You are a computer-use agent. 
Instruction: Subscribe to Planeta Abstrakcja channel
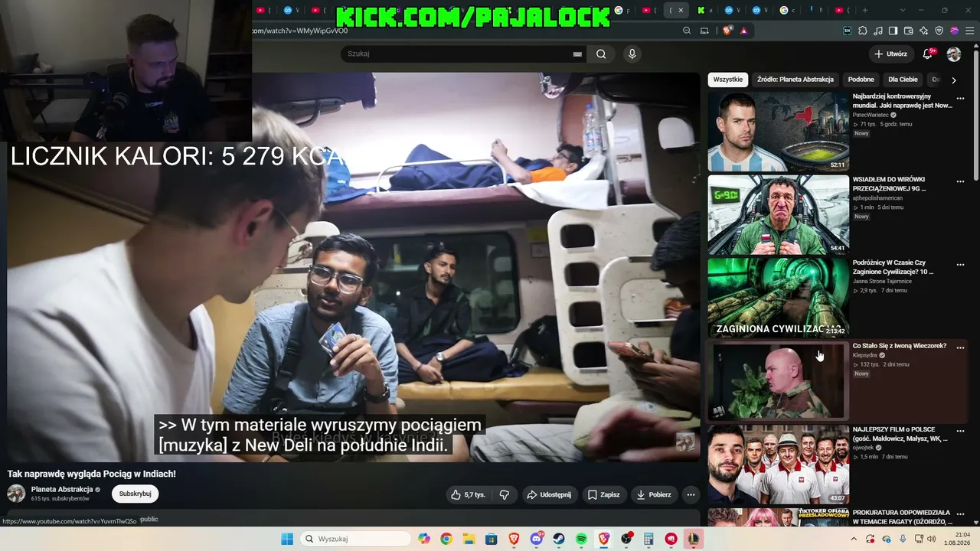136,494
